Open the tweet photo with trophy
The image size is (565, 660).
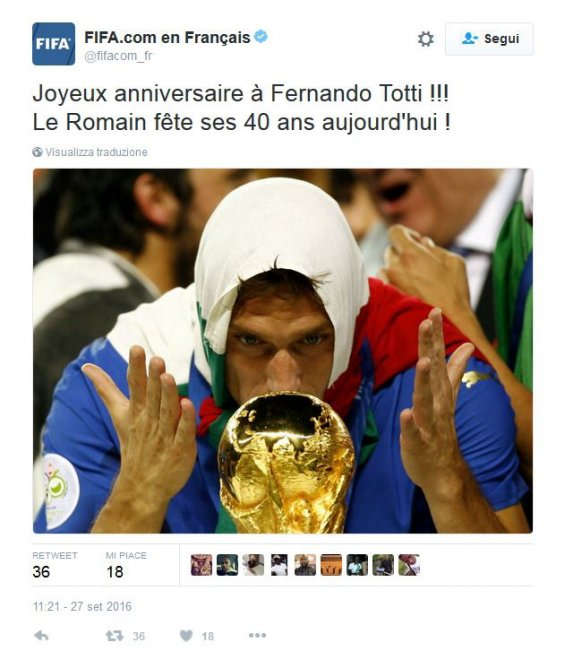pos(282,351)
